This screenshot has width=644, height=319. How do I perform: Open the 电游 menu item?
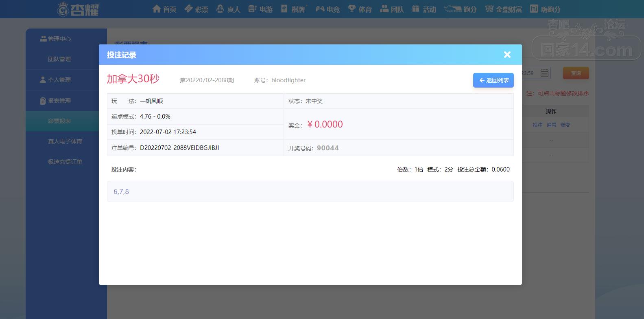pyautogui.click(x=260, y=9)
